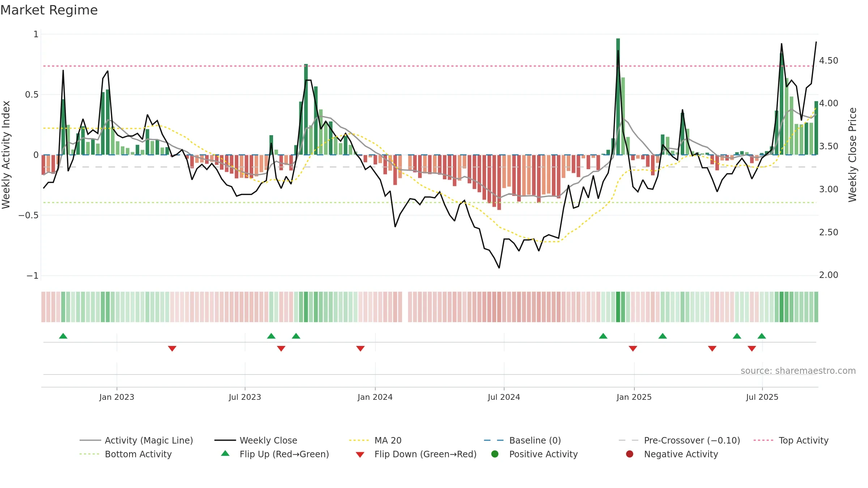This screenshot has height=488, width=868.
Task: Click the Jan 2024 x-axis label
Action: click(x=375, y=397)
